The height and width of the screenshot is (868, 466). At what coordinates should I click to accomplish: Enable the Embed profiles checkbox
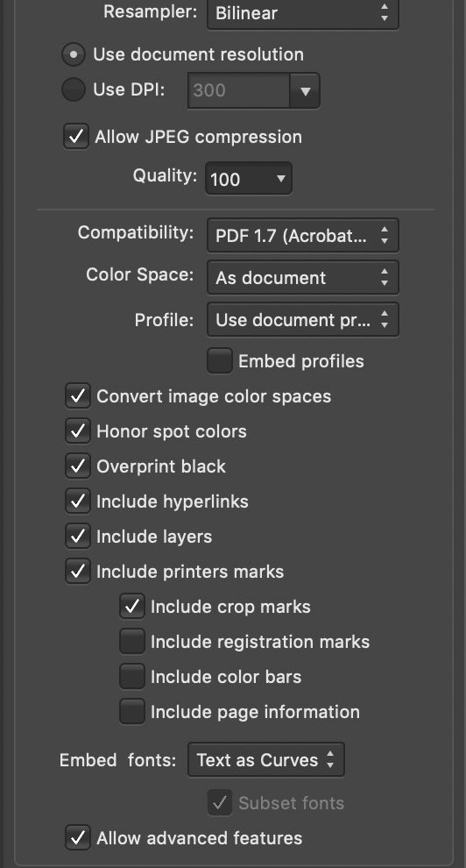(x=220, y=361)
